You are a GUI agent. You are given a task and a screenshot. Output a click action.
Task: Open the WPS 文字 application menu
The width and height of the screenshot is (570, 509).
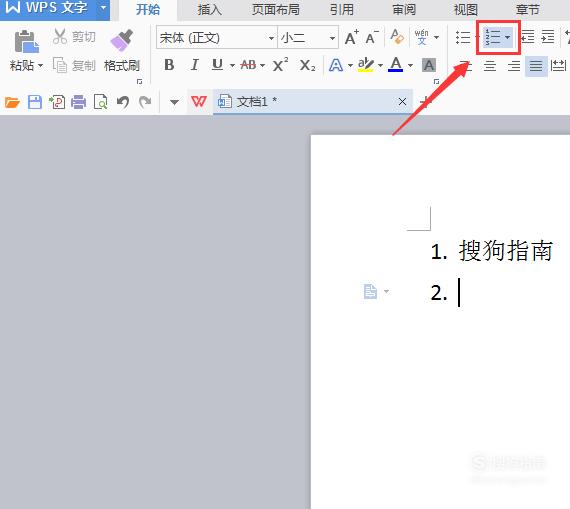coord(47,8)
